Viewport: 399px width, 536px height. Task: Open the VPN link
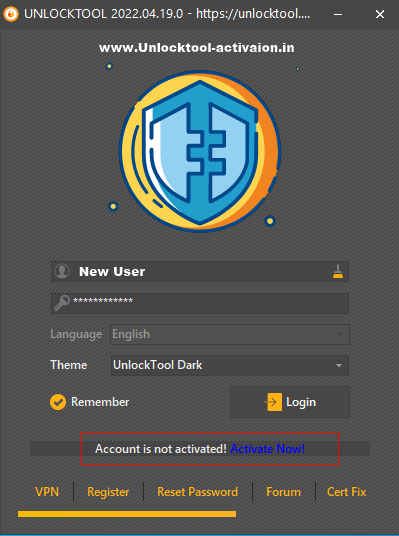pyautogui.click(x=47, y=492)
